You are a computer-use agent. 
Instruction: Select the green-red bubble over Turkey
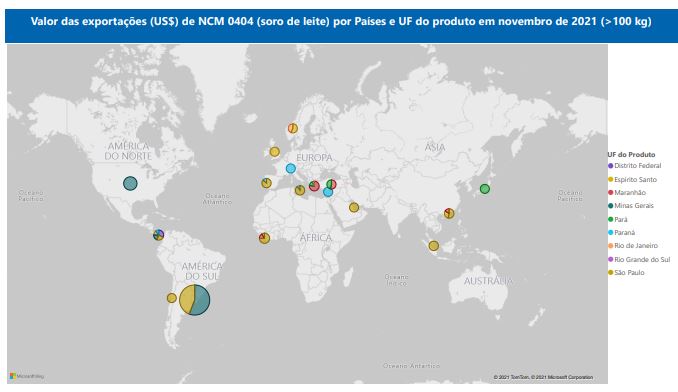point(331,184)
